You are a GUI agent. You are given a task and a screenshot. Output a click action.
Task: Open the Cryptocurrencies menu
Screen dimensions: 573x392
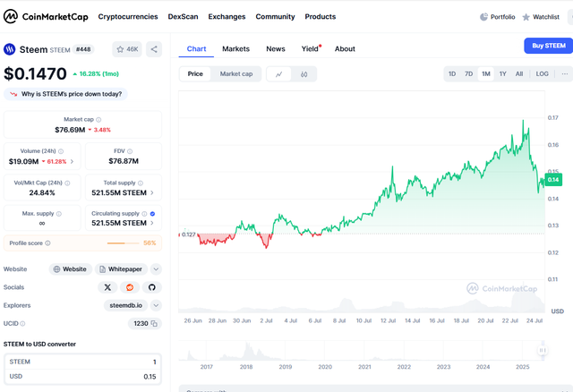coord(128,17)
